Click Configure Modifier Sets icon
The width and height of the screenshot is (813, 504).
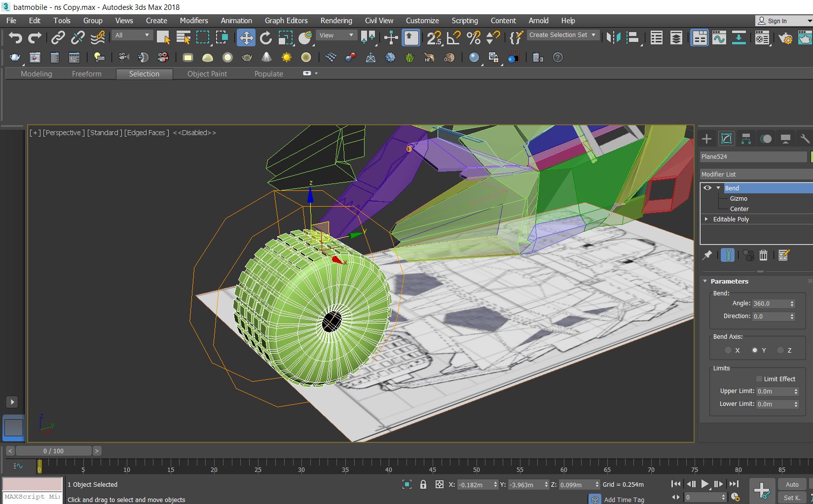783,255
